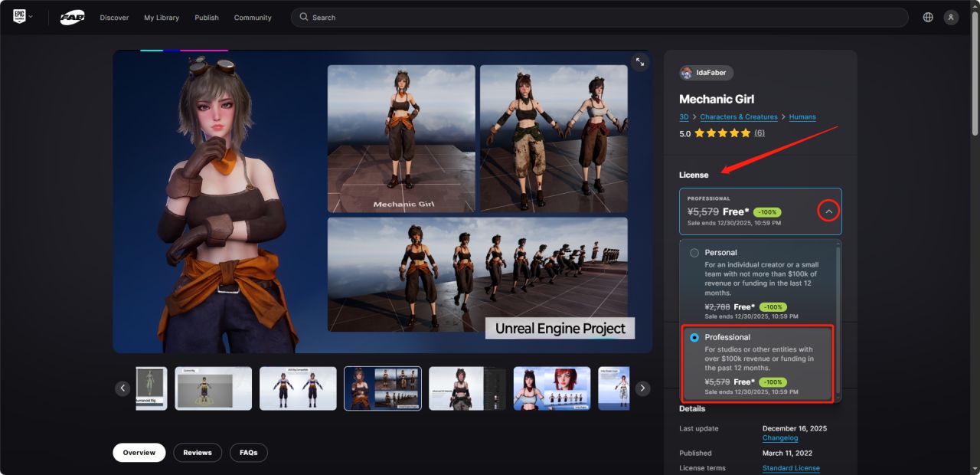Open the Epic Games dropdown arrow
The height and width of the screenshot is (475, 980).
(x=31, y=17)
